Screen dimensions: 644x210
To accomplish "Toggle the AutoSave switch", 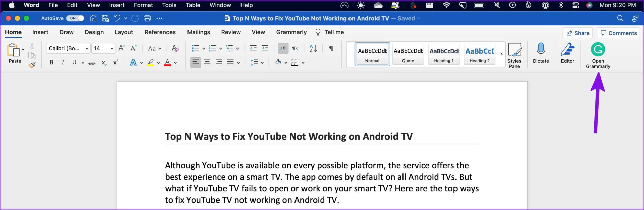I will pos(75,18).
